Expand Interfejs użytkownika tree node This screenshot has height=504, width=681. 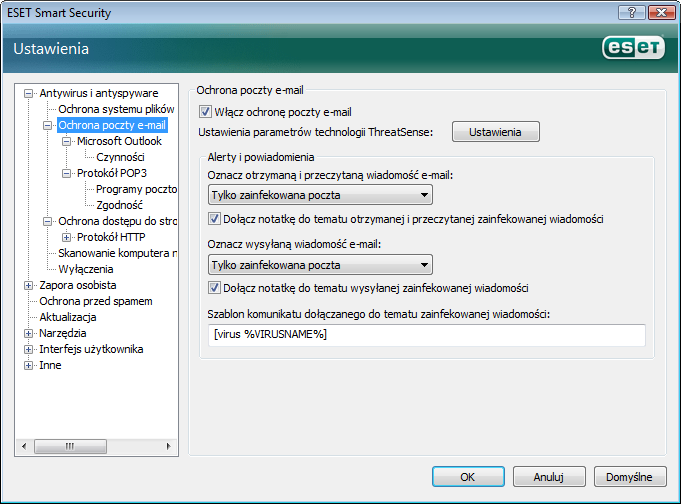[28, 349]
